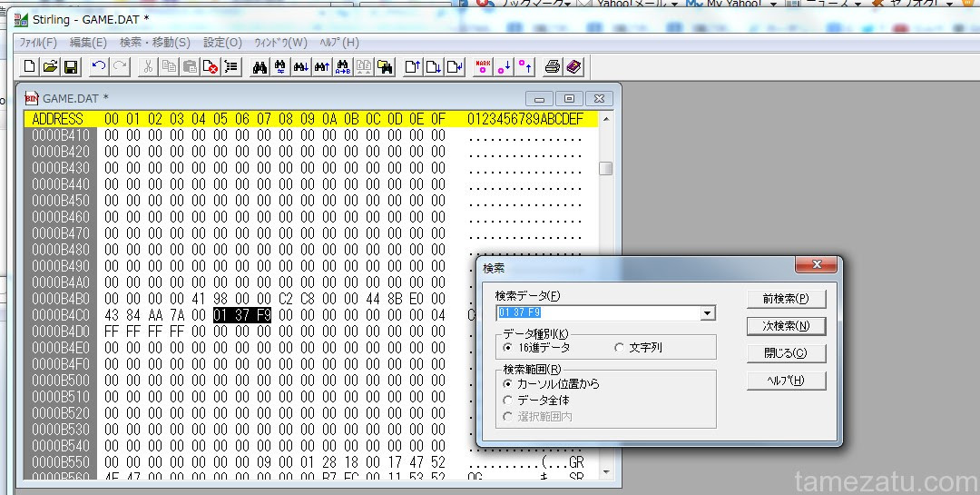980x495 pixels.
Task: Set a mark with the MARK icon
Action: pyautogui.click(x=483, y=66)
